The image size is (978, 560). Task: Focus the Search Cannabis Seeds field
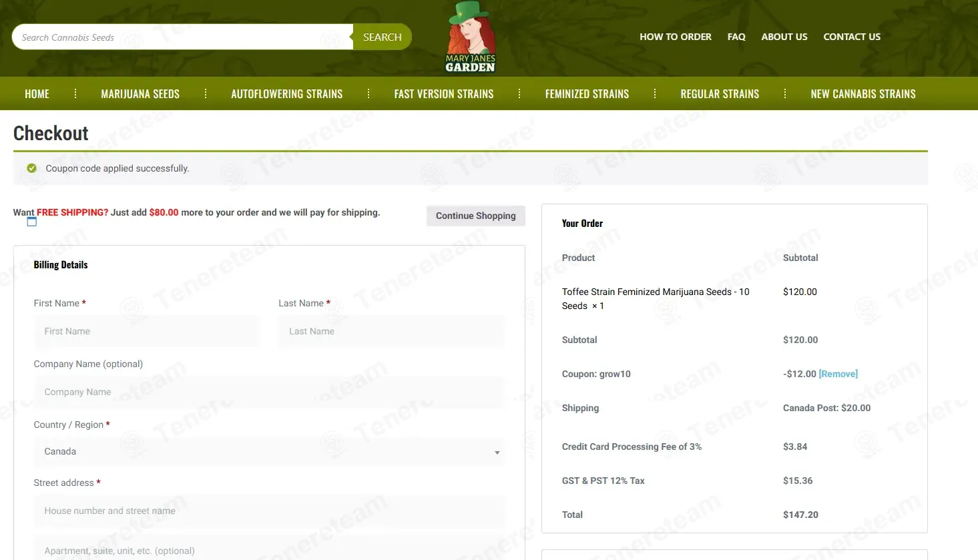pyautogui.click(x=183, y=37)
